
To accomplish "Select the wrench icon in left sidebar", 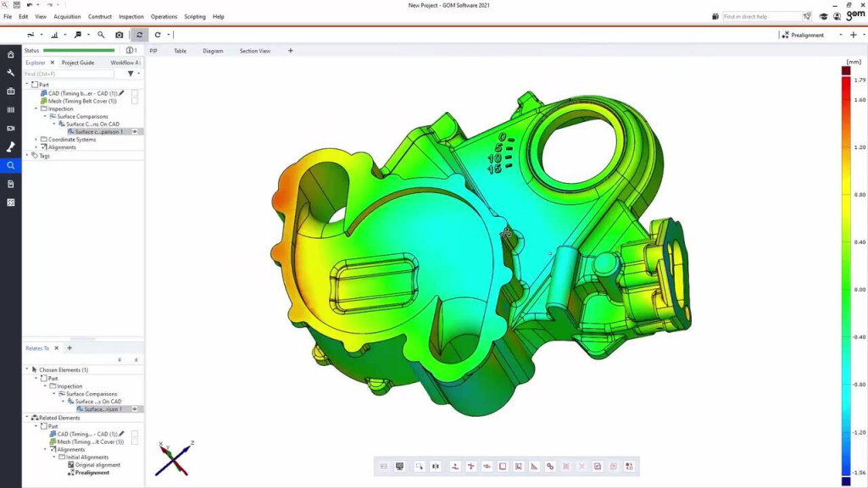I will click(x=11, y=73).
